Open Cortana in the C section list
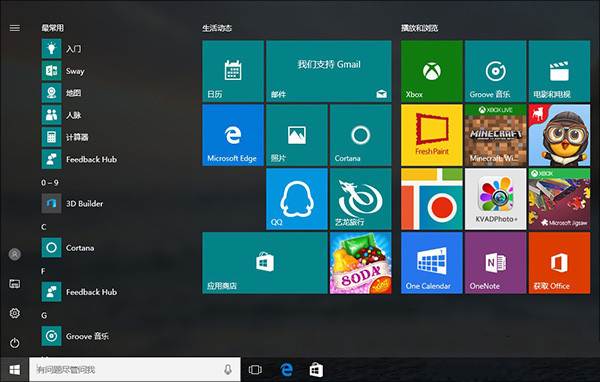Image resolution: width=600 pixels, height=382 pixels. (x=68, y=248)
